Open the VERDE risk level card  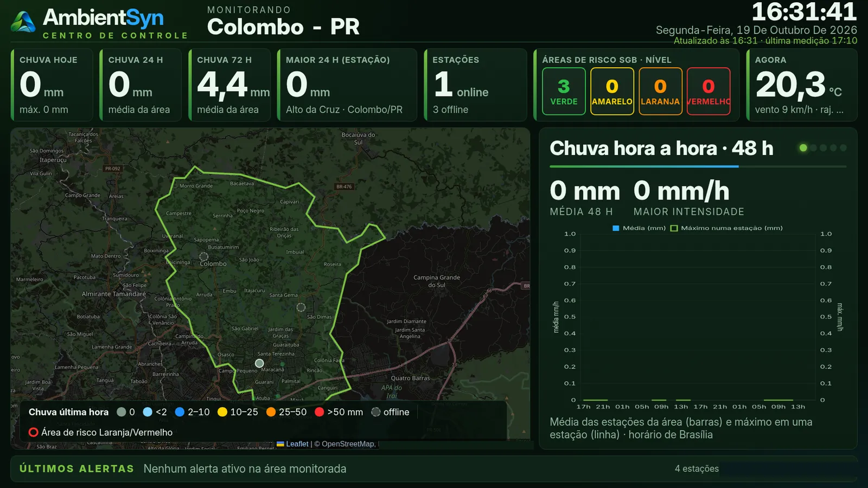pos(564,91)
